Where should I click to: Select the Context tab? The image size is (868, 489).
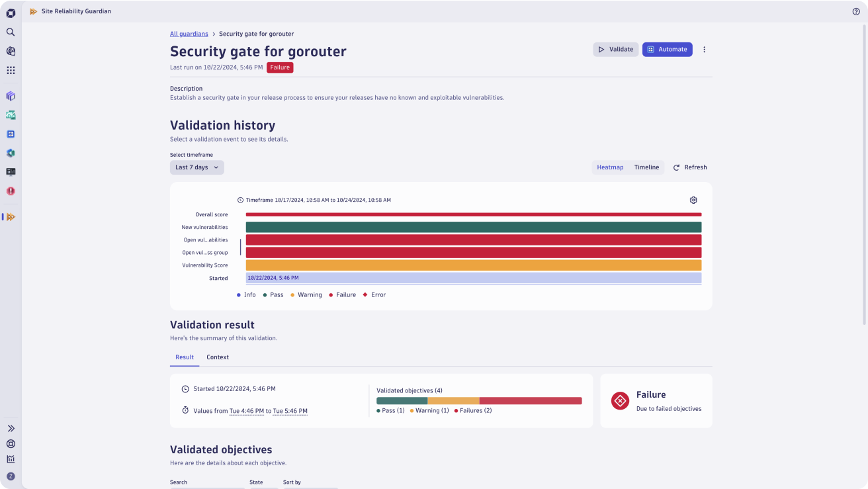click(218, 357)
